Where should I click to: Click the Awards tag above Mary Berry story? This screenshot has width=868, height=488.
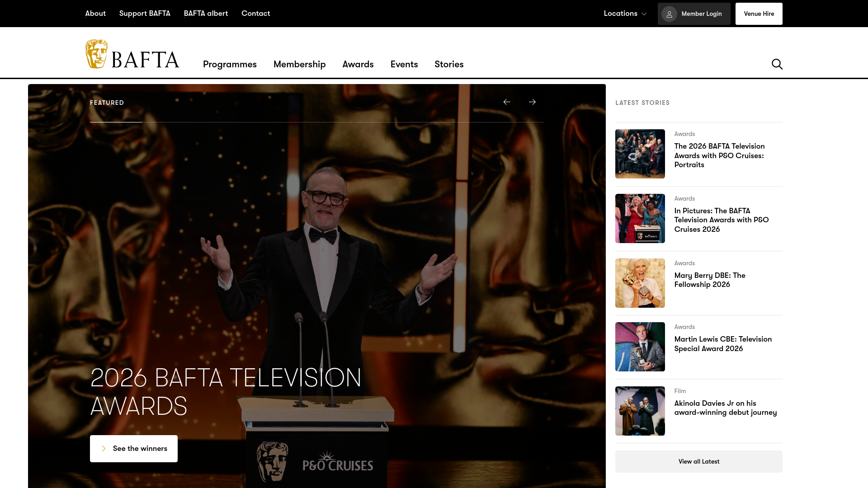[684, 263]
